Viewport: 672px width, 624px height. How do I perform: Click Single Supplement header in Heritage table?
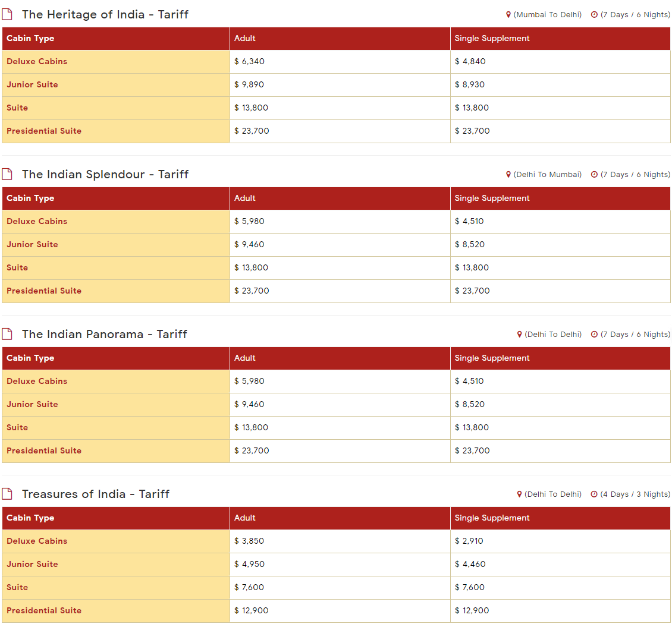(x=492, y=38)
